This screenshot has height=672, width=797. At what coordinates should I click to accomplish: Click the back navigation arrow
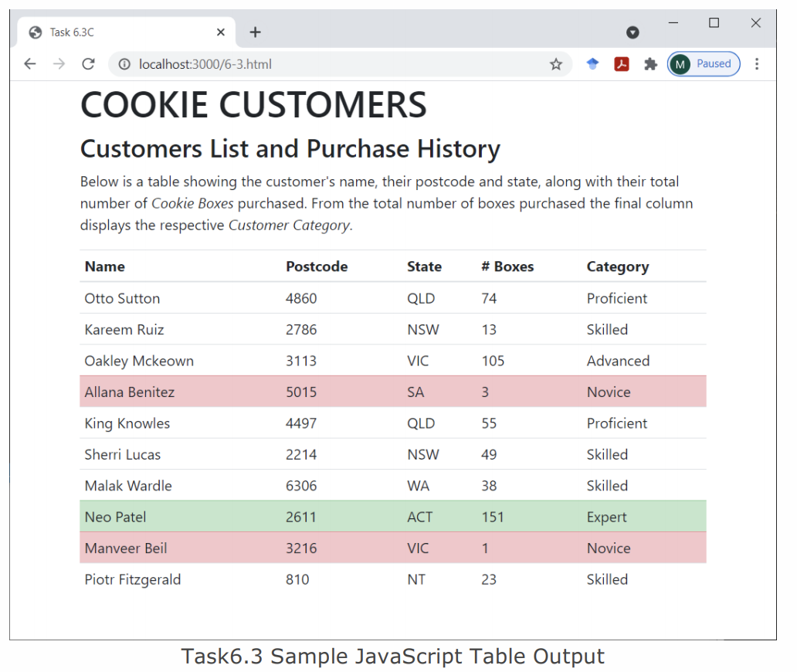coord(29,64)
